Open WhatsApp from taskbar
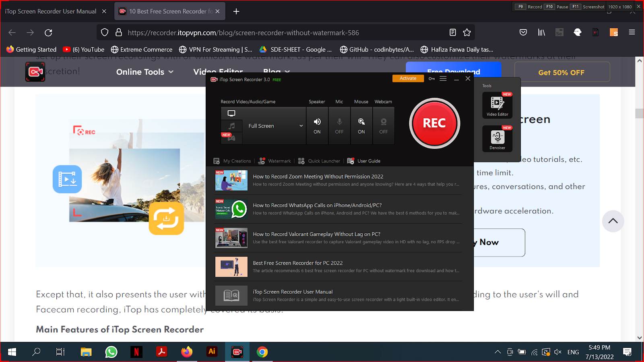 click(111, 352)
